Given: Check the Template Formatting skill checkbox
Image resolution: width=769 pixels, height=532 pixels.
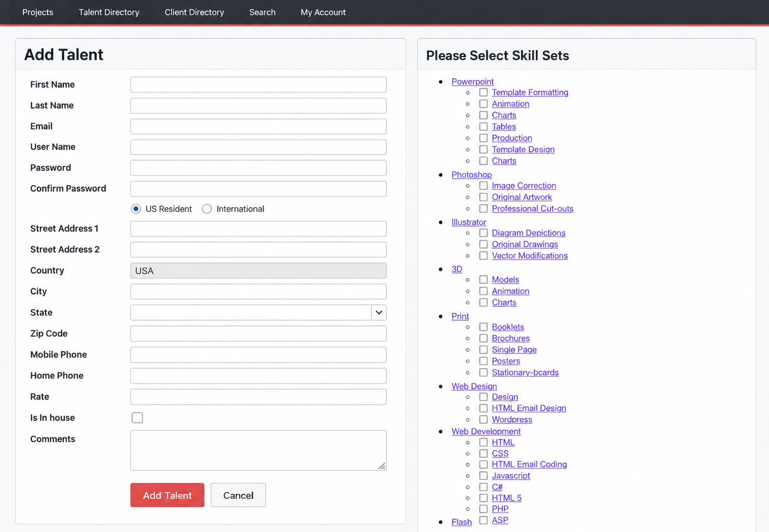Looking at the screenshot, I should (x=483, y=92).
